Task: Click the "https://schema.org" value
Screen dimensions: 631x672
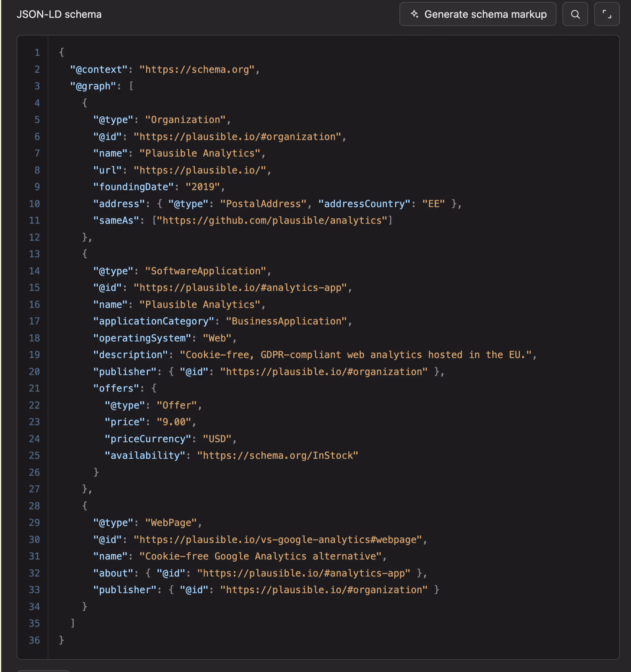Action: pos(197,69)
